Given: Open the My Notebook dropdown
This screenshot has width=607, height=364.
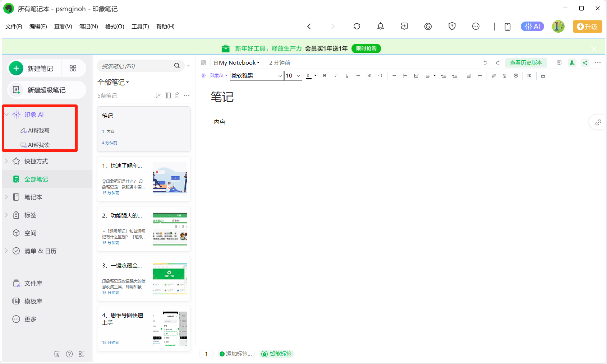Looking at the screenshot, I should tap(237, 63).
